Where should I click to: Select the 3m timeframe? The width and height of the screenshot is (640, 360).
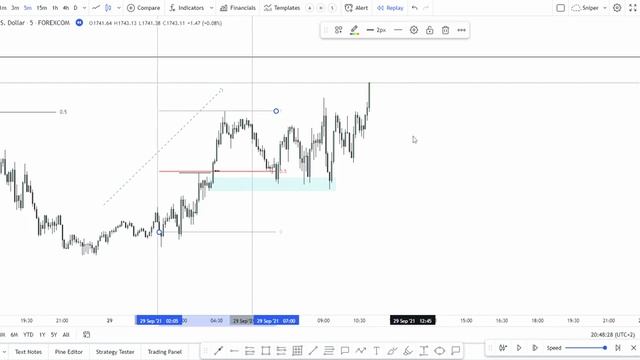[15, 8]
